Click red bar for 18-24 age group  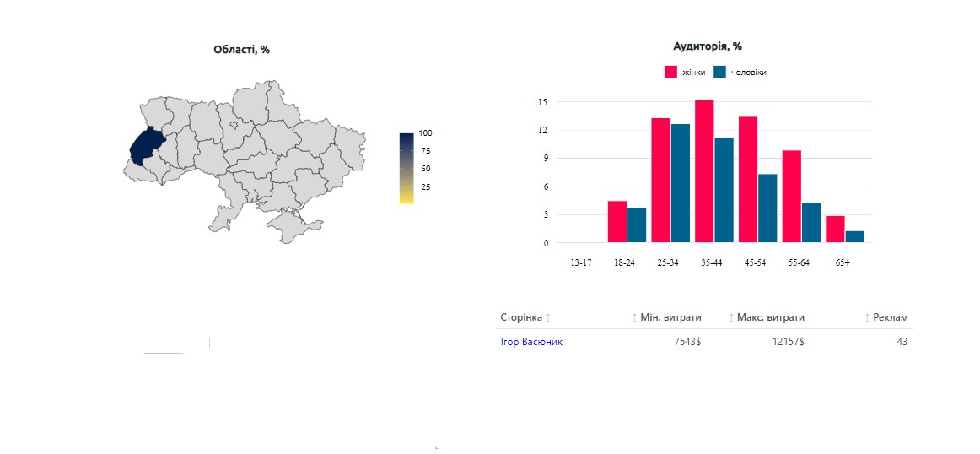click(x=617, y=222)
